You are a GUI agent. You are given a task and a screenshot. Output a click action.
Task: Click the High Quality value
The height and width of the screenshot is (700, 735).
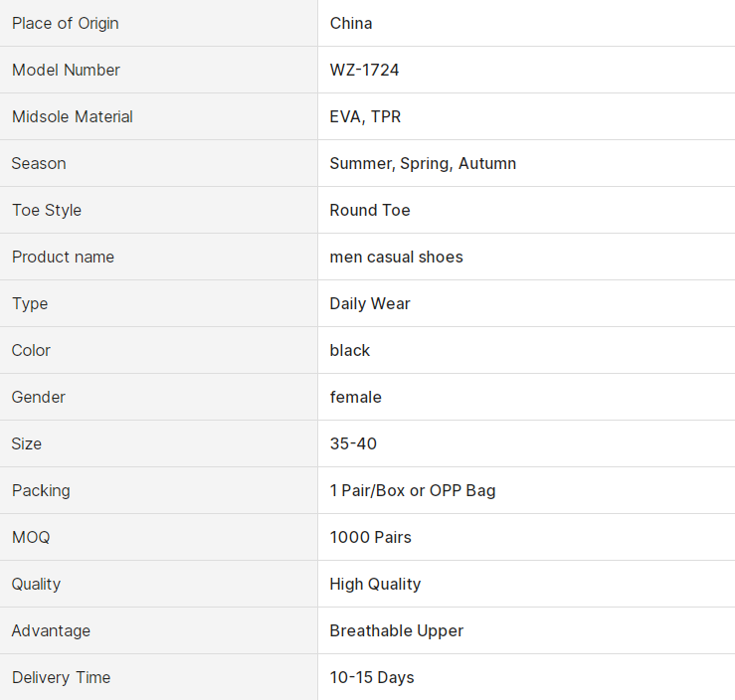pos(375,584)
